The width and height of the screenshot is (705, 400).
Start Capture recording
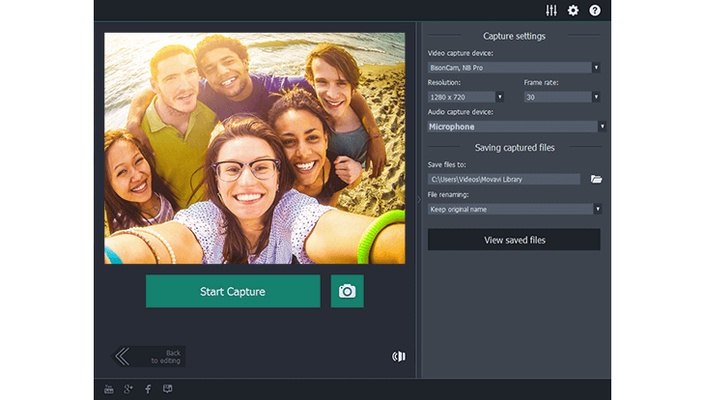point(233,291)
